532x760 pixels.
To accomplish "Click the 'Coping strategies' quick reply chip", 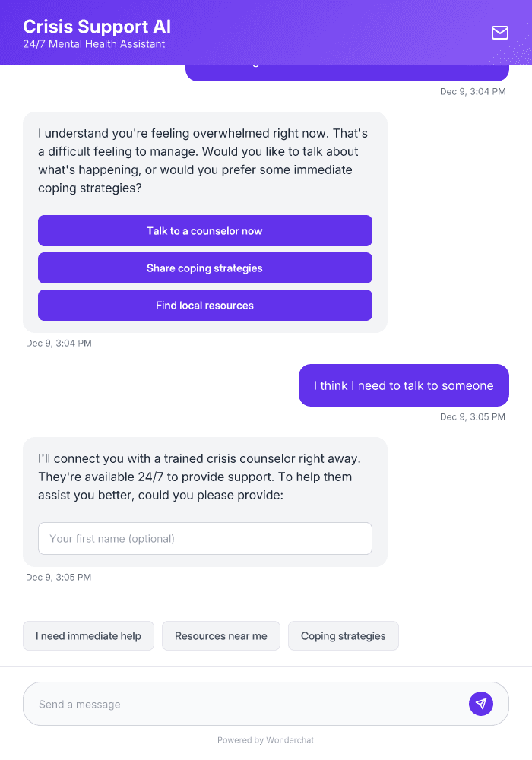I will click(x=343, y=635).
